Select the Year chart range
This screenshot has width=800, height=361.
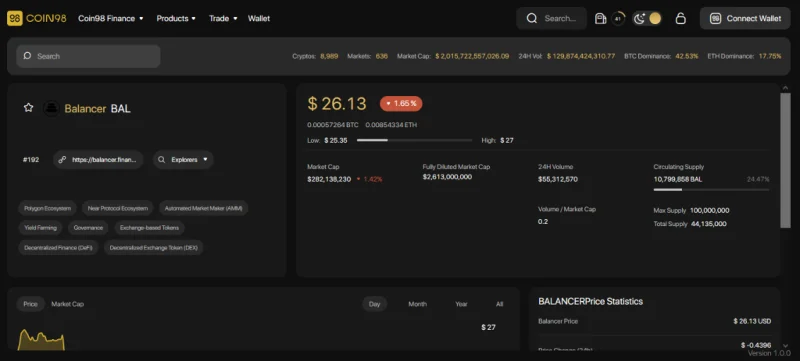click(x=461, y=304)
